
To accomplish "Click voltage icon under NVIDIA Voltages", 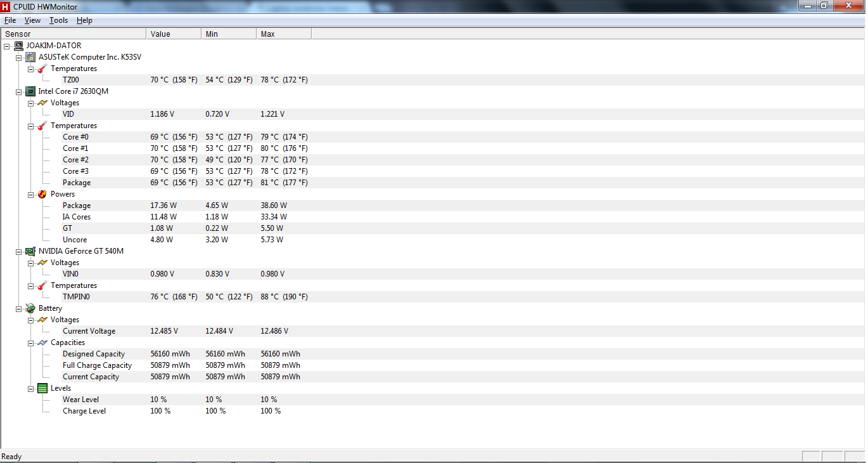I will 42,263.
